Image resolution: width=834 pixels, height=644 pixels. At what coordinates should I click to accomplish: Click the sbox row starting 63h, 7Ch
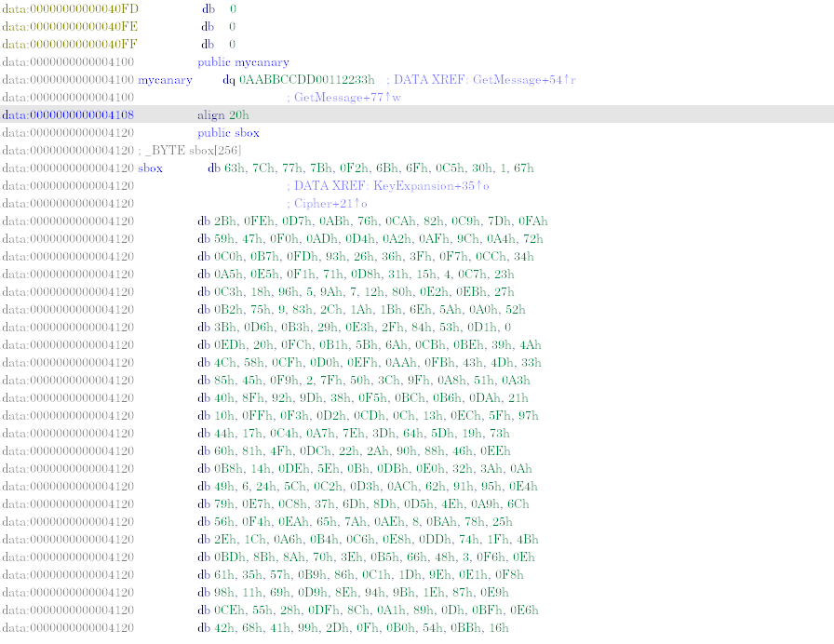(370, 168)
